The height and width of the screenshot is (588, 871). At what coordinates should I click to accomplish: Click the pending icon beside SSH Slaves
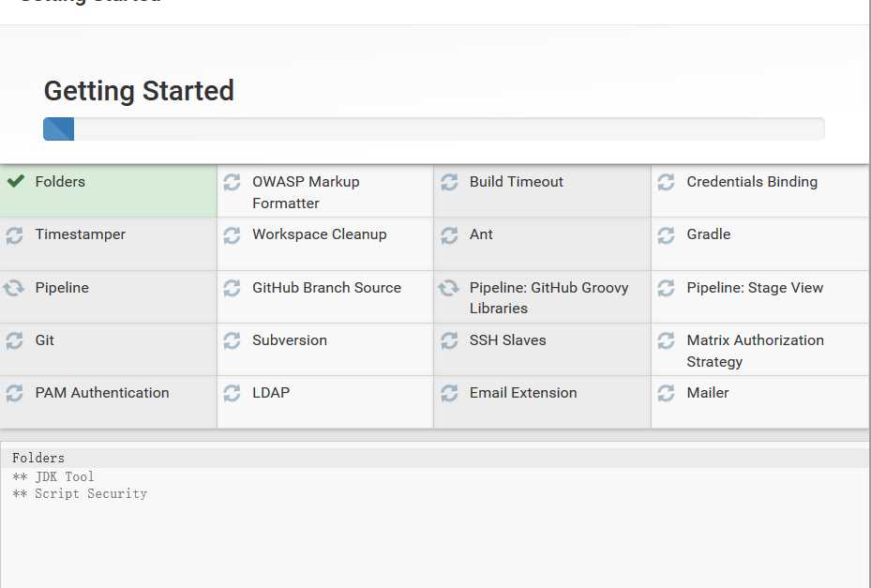coord(449,340)
